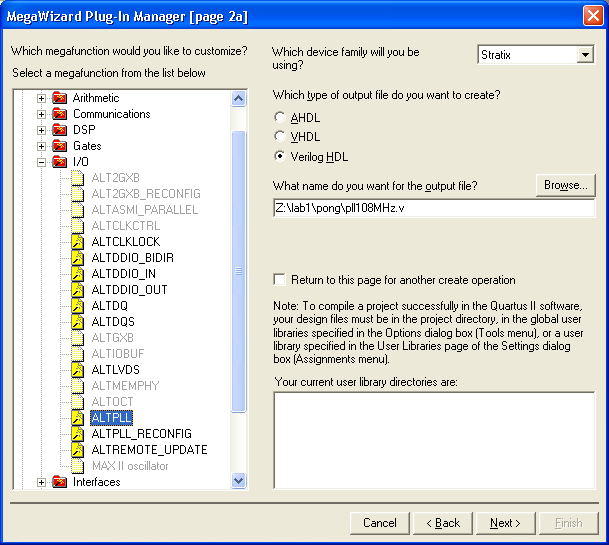Select VHDL output file type

click(x=280, y=138)
